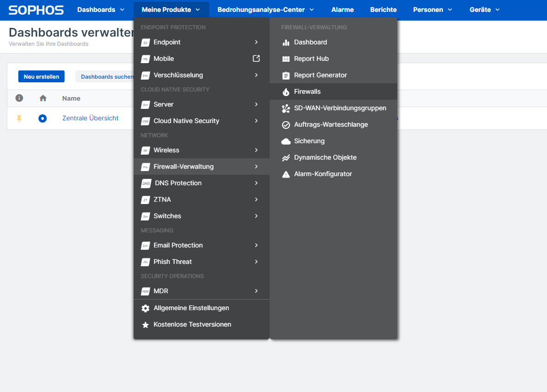The width and height of the screenshot is (547, 392).
Task: Open the Sicherung cloud icon
Action: 286,141
